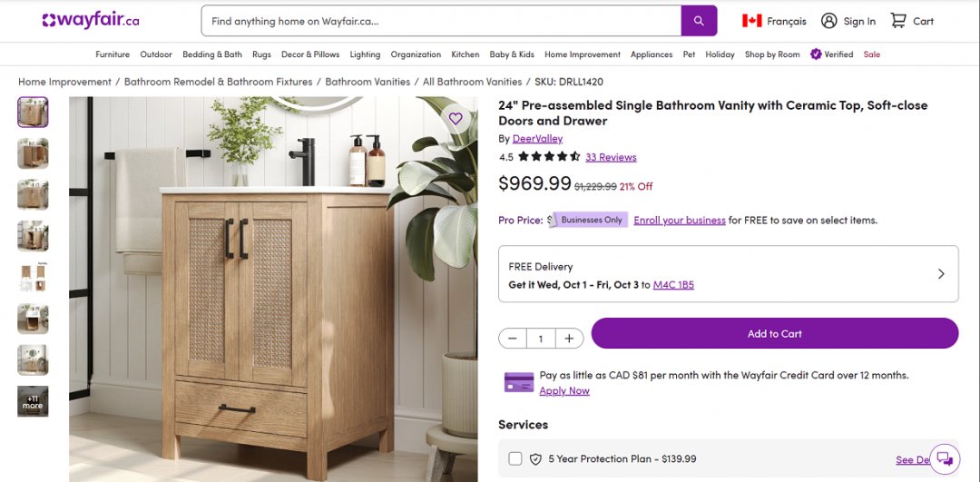
Task: Open the live chat bubble icon
Action: [x=945, y=457]
